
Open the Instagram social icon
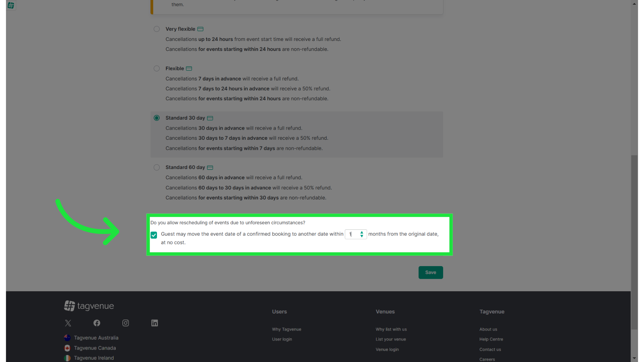[x=126, y=323]
